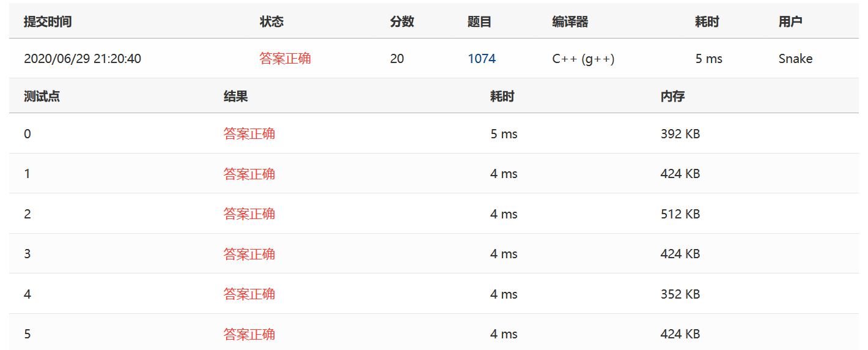Viewport: 868px width, 350px height.
Task: Click the submission time 2020/06/29 21:20:40
Action: point(83,59)
